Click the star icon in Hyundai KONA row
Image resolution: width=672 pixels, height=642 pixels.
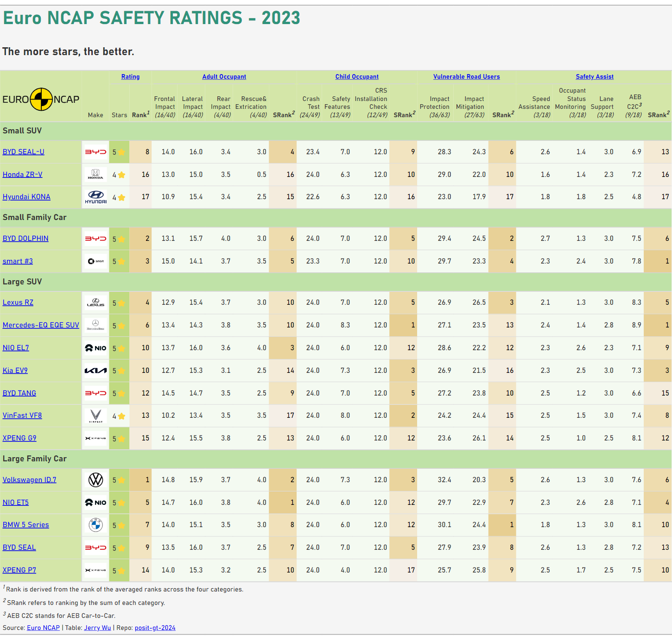pyautogui.click(x=121, y=197)
